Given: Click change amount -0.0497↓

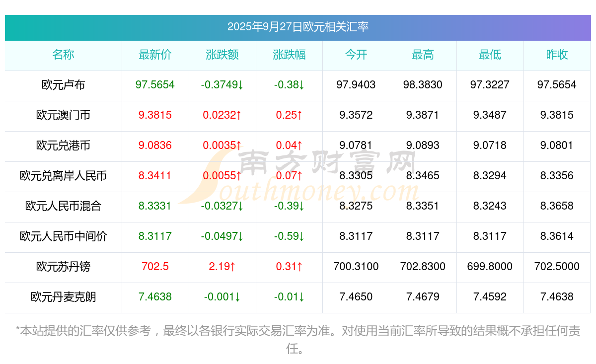Looking at the screenshot, I should pyautogui.click(x=222, y=236).
